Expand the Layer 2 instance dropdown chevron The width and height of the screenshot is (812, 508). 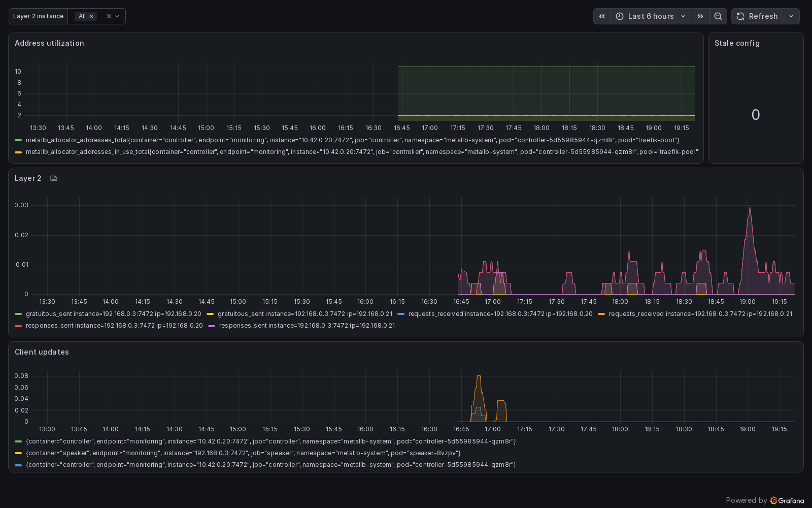(117, 16)
